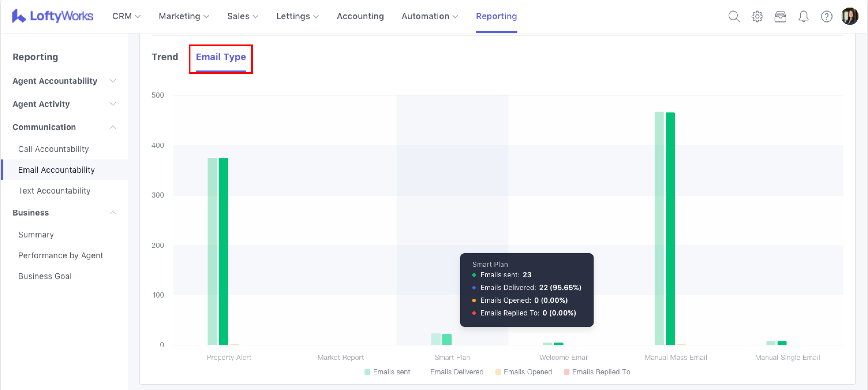Click the inbox tray icon
Image resolution: width=868 pixels, height=390 pixels.
(780, 16)
